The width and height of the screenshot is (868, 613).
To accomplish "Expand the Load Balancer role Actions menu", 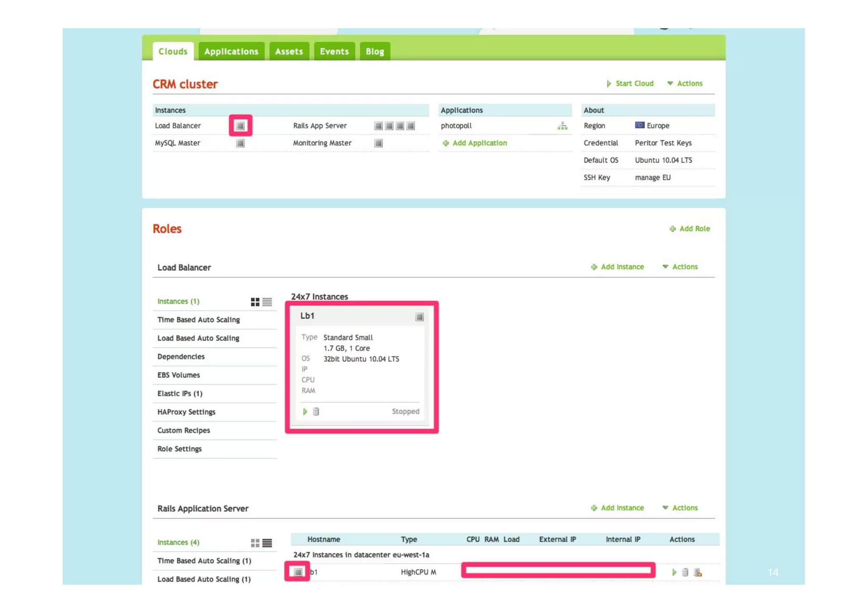I will pos(680,266).
